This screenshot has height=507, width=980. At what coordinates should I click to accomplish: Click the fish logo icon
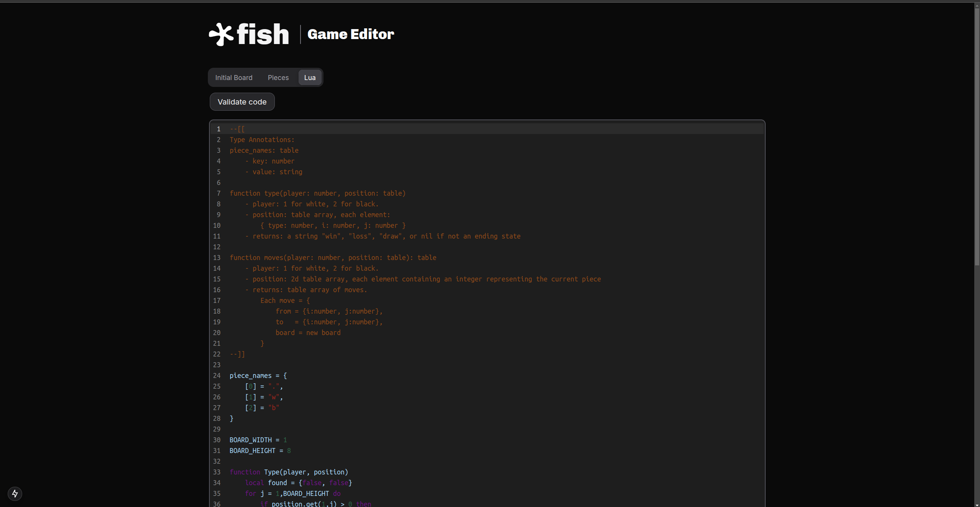220,34
